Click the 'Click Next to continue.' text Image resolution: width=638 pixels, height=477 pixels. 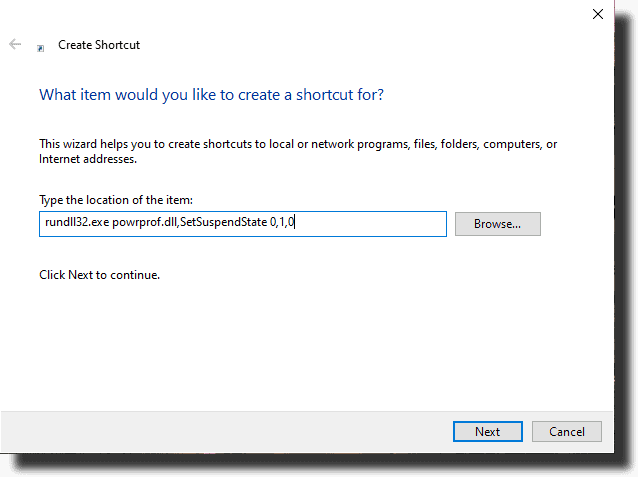click(x=99, y=275)
